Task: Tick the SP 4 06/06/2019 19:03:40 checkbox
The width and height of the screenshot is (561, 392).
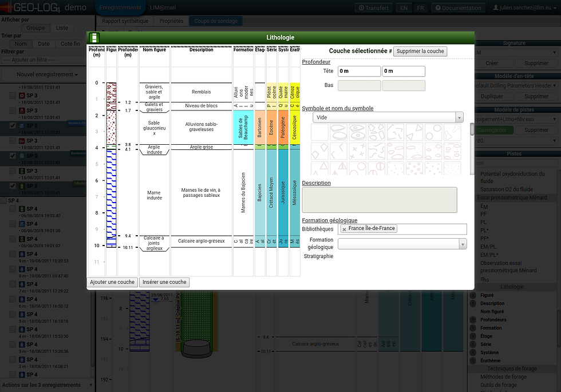Action: click(13, 208)
